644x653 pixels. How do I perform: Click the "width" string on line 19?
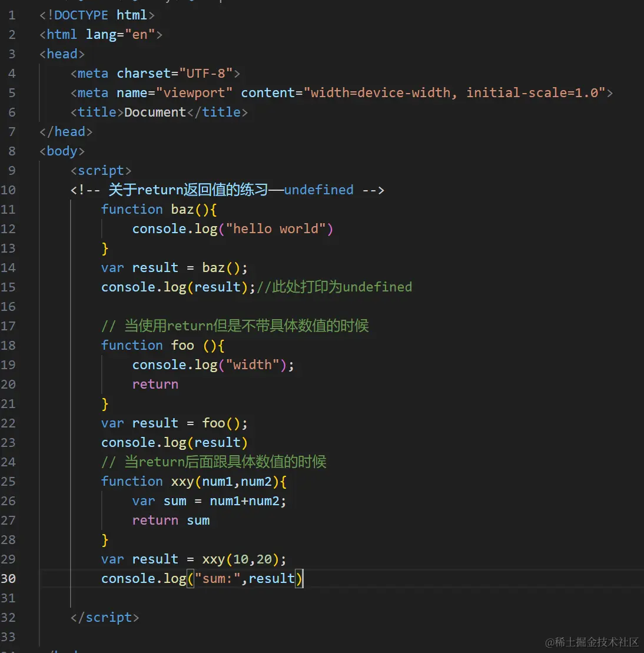pos(253,365)
